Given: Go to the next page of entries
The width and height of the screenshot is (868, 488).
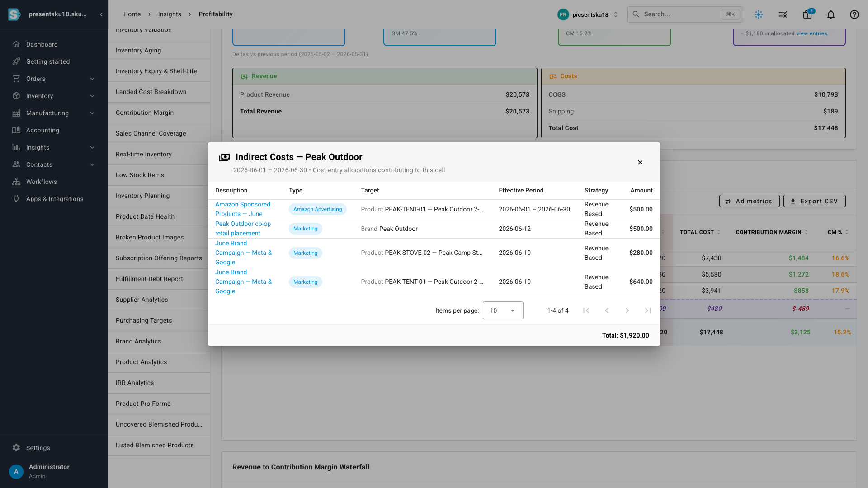Looking at the screenshot, I should 627,310.
